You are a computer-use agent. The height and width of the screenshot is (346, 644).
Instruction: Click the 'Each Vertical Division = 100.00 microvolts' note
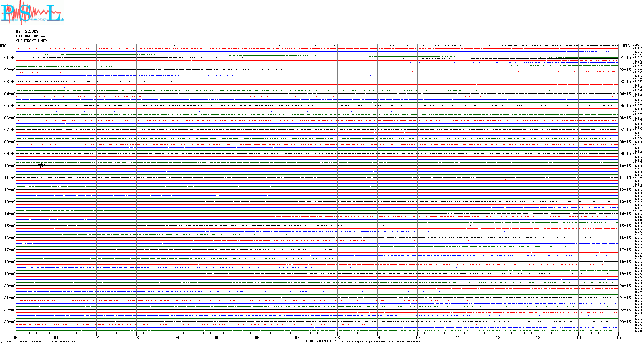point(41,342)
